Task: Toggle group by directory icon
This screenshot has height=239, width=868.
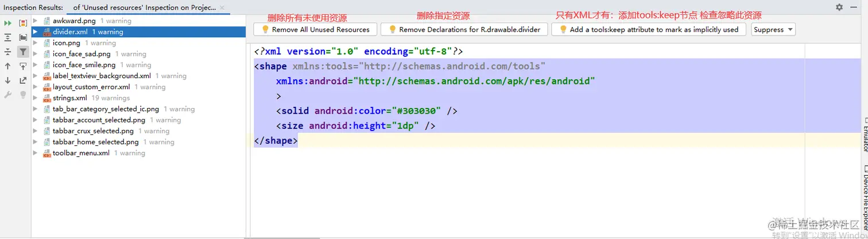Action: [x=23, y=37]
